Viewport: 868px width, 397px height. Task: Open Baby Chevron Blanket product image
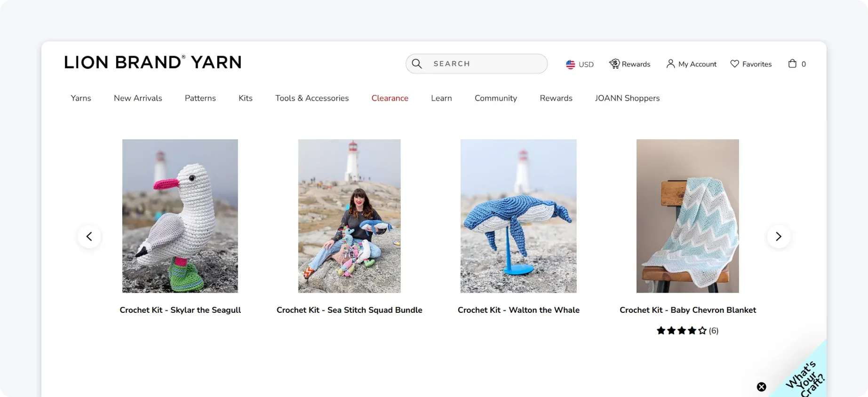(688, 216)
